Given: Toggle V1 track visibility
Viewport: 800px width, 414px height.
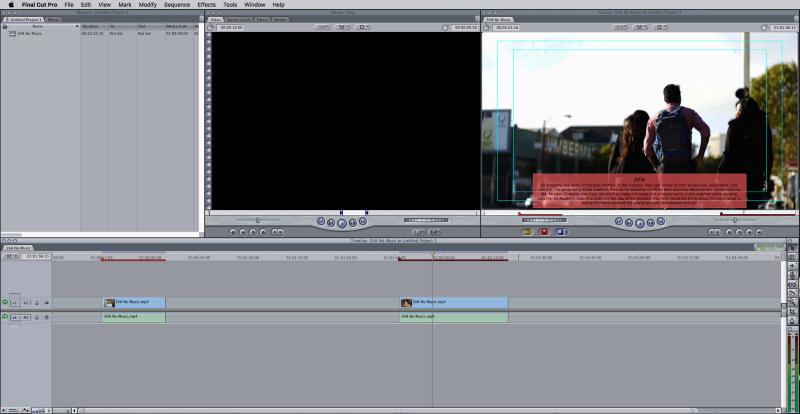Looking at the screenshot, I should pyautogui.click(x=5, y=302).
